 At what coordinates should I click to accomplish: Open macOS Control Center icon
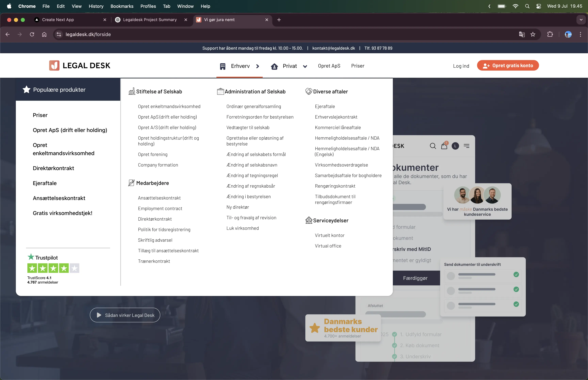click(539, 6)
